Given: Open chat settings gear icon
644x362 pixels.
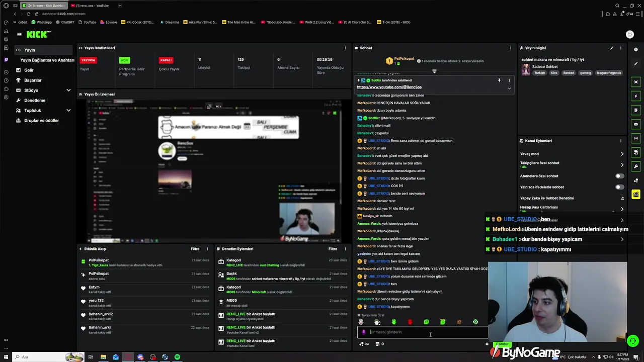Looking at the screenshot, I should tap(487, 344).
